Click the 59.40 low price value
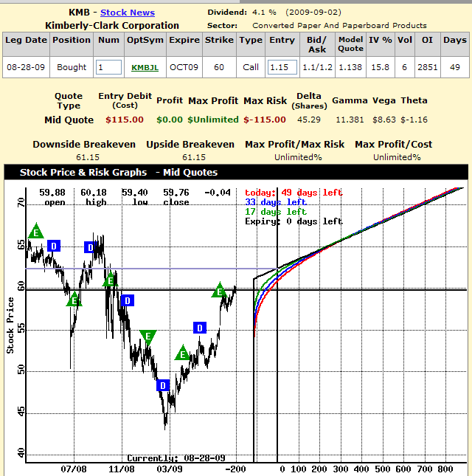Screen dimensions: 472x476 (x=135, y=193)
